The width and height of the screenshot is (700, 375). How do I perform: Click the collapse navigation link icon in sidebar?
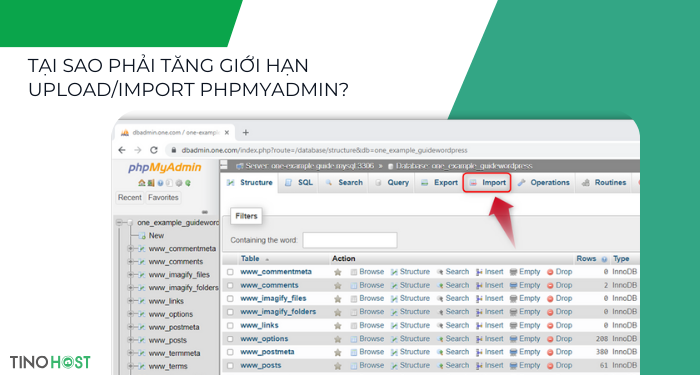[x=205, y=212]
